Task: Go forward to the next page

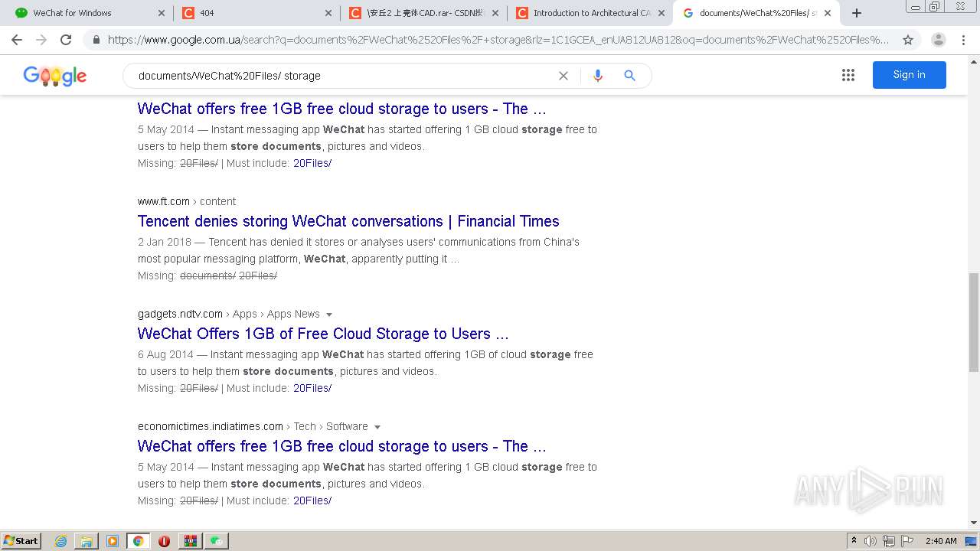Action: pyautogui.click(x=41, y=40)
